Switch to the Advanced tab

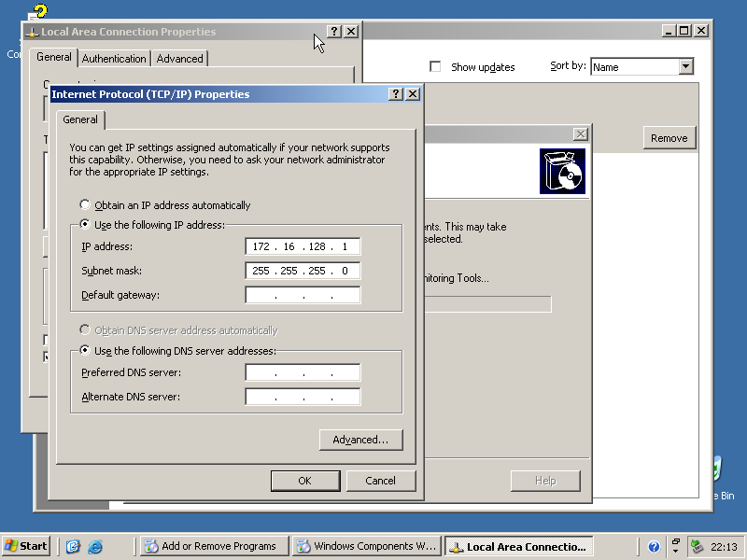click(179, 59)
